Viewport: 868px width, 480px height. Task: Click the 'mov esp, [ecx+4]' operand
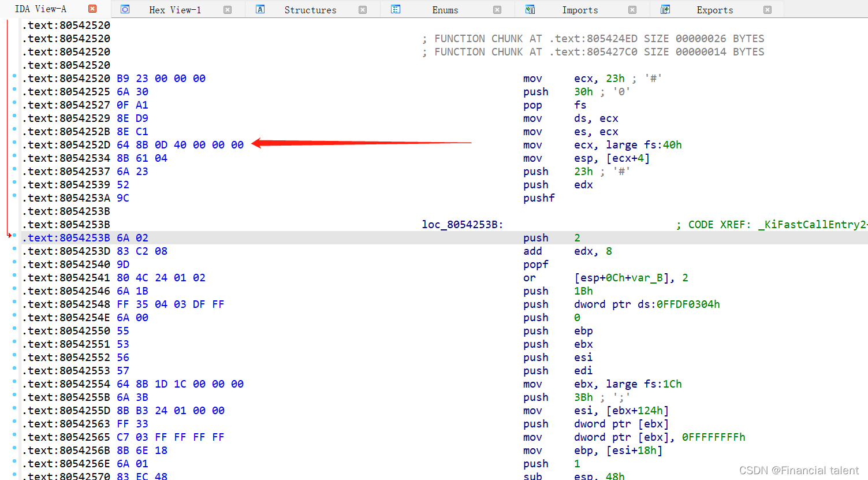[612, 158]
